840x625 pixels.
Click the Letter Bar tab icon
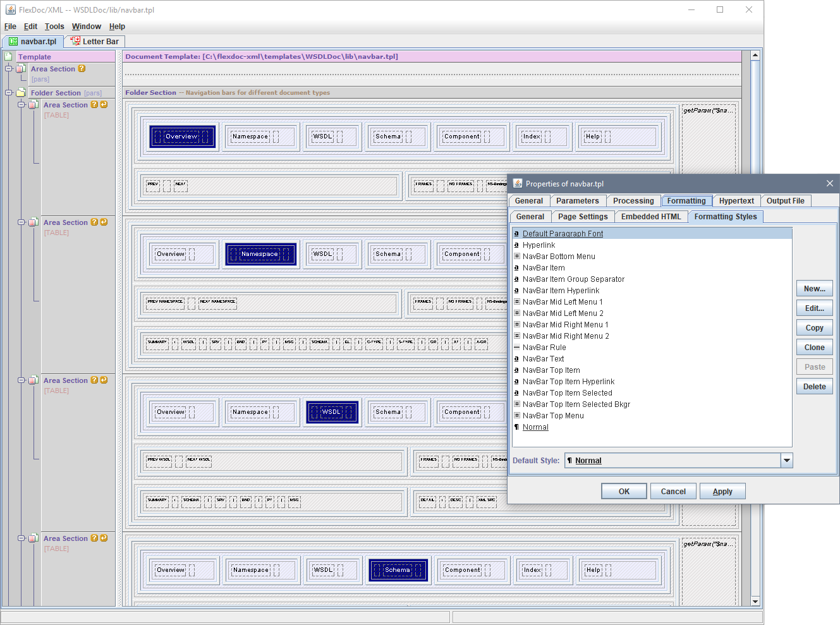point(75,41)
